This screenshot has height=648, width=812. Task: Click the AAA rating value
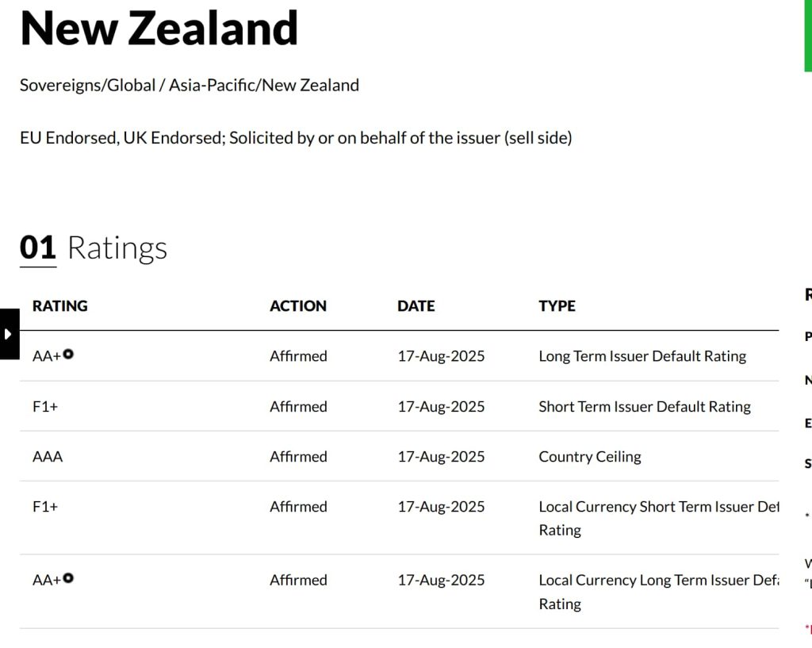[x=48, y=457]
